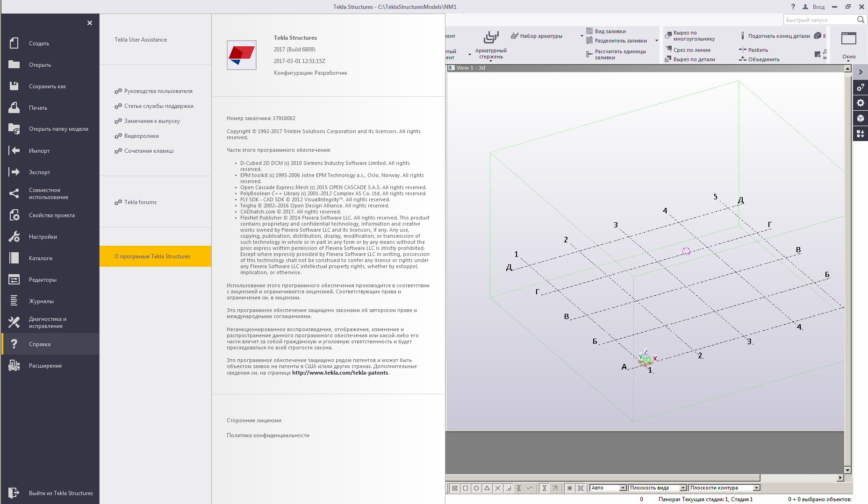The width and height of the screenshot is (868, 504).
Task: Open side pane gear settings icon
Action: pos(861,103)
